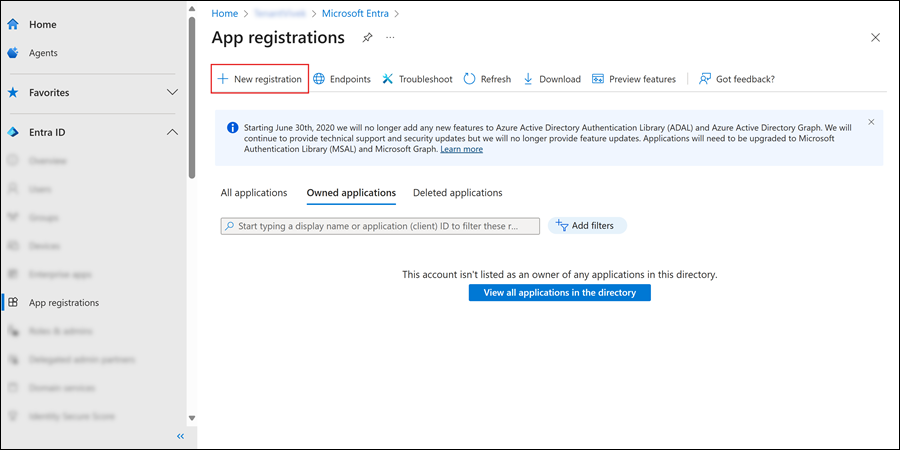Click the New registration button

(x=260, y=79)
